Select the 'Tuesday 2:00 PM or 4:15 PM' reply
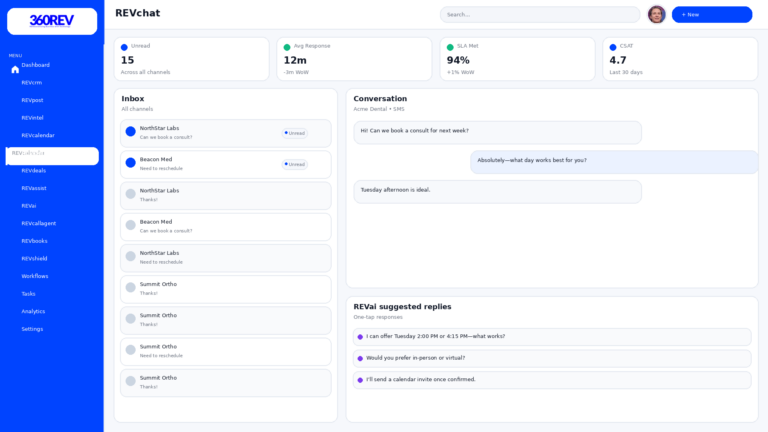The image size is (768, 432). pyautogui.click(x=551, y=337)
